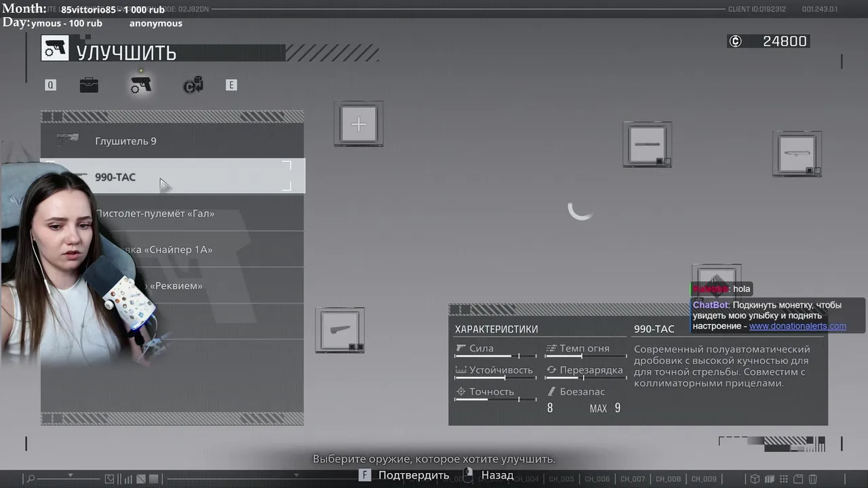Click the trash icon in bottom bar
Viewport: 868px width, 488px height.
tap(812, 479)
